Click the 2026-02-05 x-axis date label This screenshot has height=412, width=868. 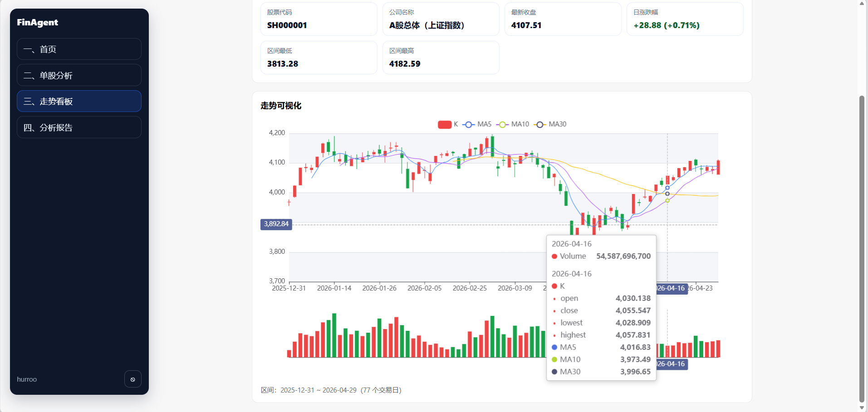425,288
